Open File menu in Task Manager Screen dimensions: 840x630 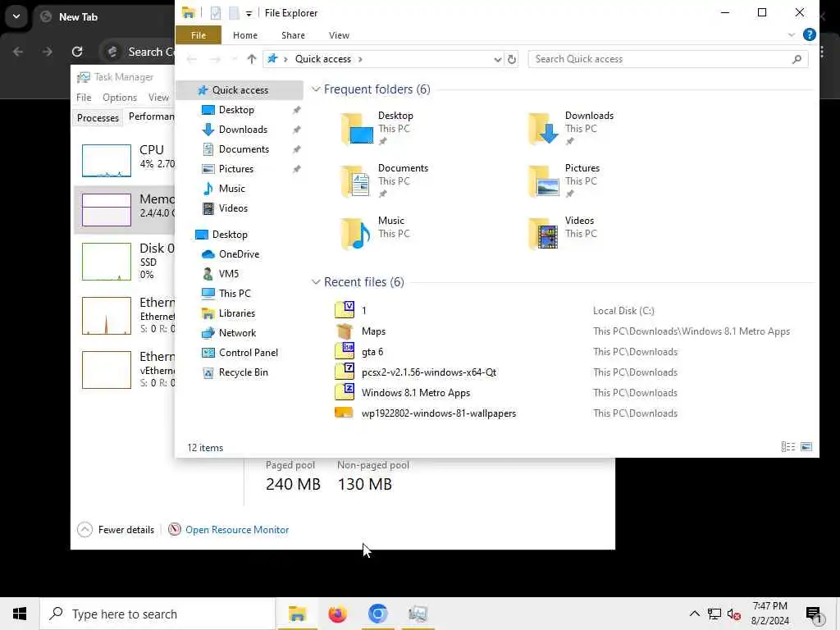pyautogui.click(x=84, y=97)
